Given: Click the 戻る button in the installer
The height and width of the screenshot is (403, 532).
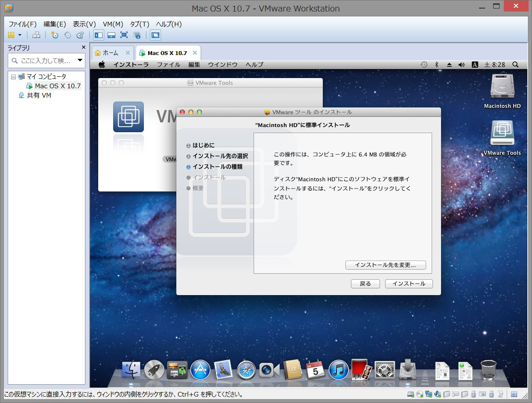Looking at the screenshot, I should (x=365, y=284).
